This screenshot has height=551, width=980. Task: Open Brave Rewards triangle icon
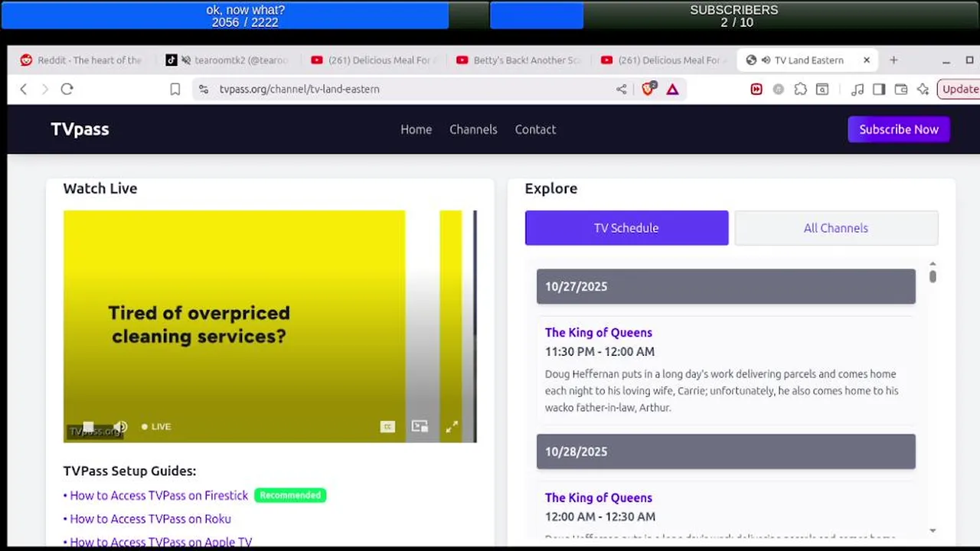point(672,90)
